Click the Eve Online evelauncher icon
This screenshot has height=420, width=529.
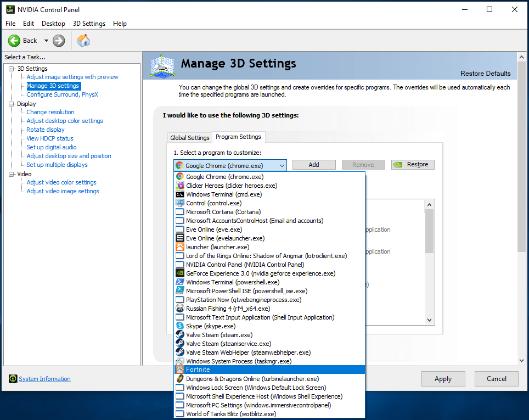point(180,238)
